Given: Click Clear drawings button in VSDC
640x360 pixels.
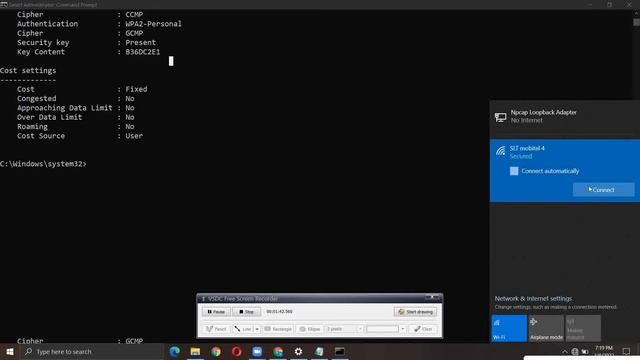Looking at the screenshot, I should 423,329.
